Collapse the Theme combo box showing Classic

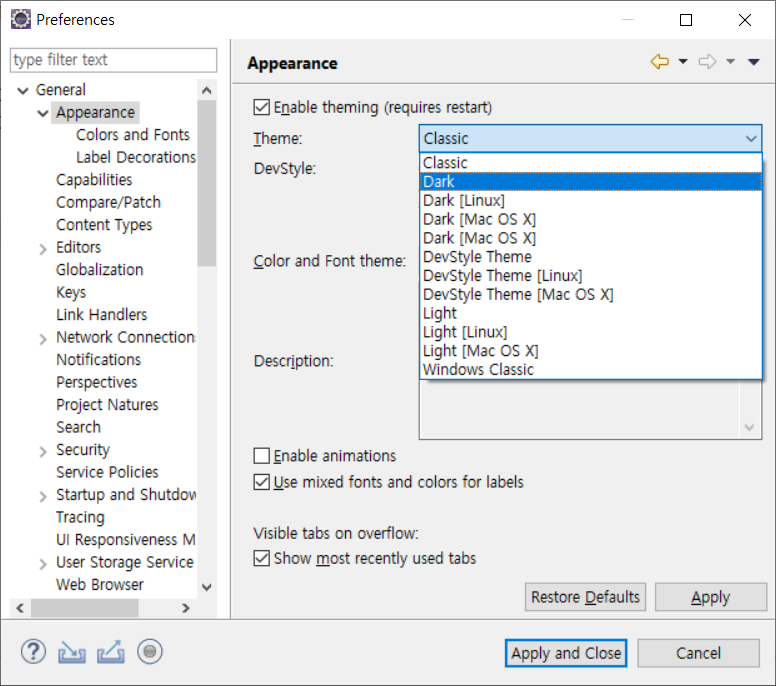(590, 139)
